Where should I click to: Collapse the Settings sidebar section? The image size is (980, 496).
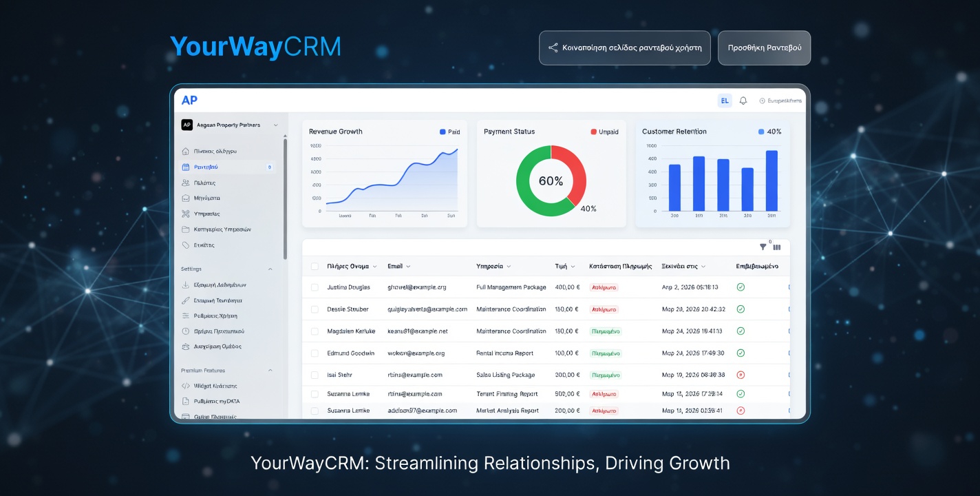(270, 269)
